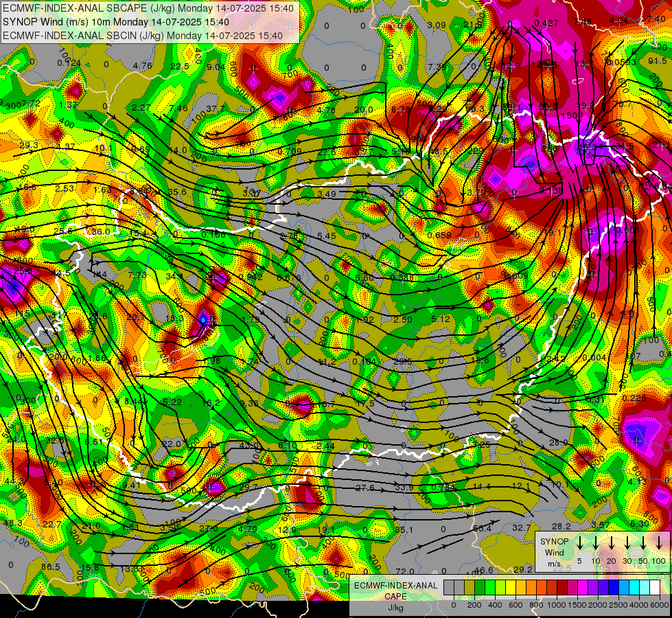Click the 6000 tick label in CAPE legend
Viewport: 672px width, 618px height.
660,605
